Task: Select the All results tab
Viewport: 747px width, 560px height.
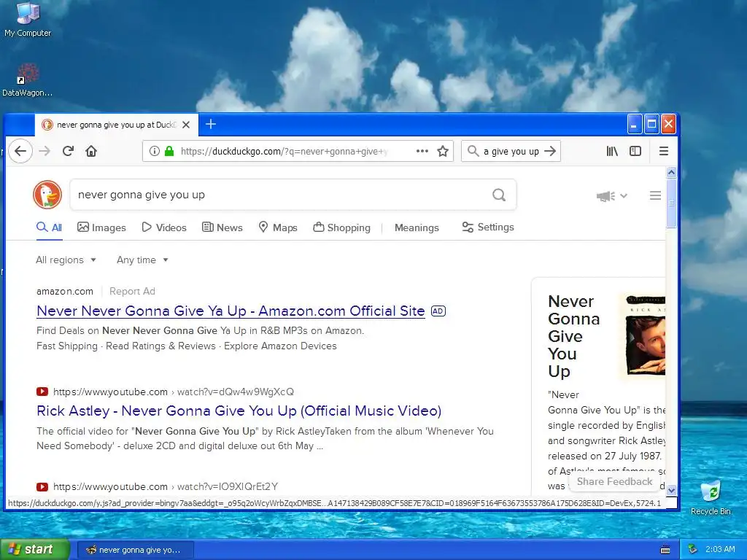Action: (50, 227)
